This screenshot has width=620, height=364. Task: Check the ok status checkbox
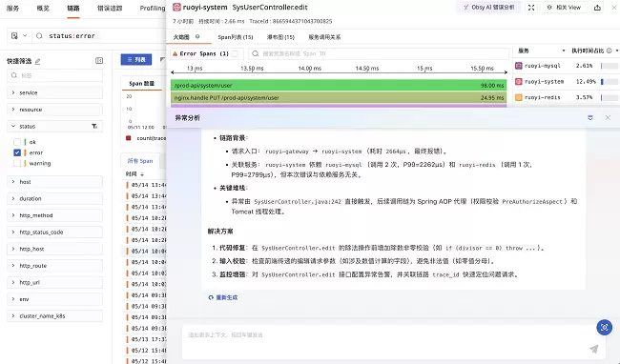tap(17, 142)
